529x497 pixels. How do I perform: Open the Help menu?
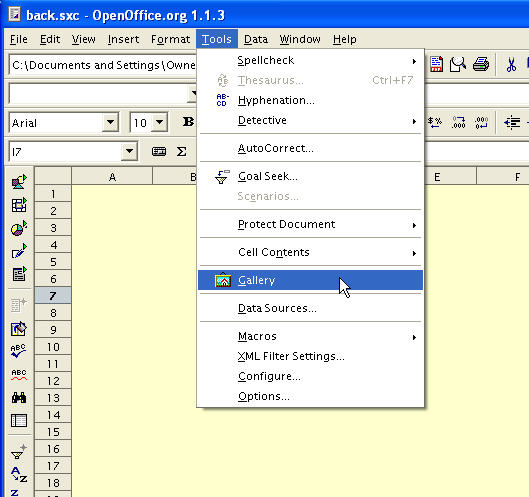344,39
